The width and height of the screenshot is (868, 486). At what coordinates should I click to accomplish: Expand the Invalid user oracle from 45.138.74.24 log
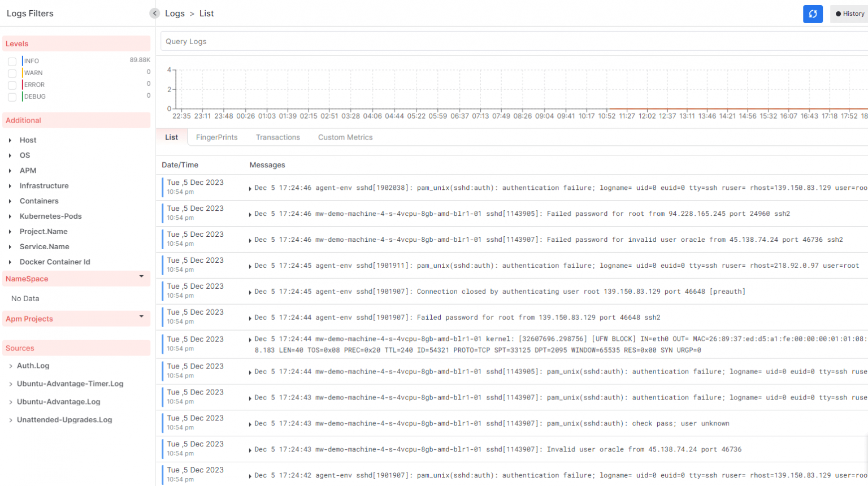250,450
